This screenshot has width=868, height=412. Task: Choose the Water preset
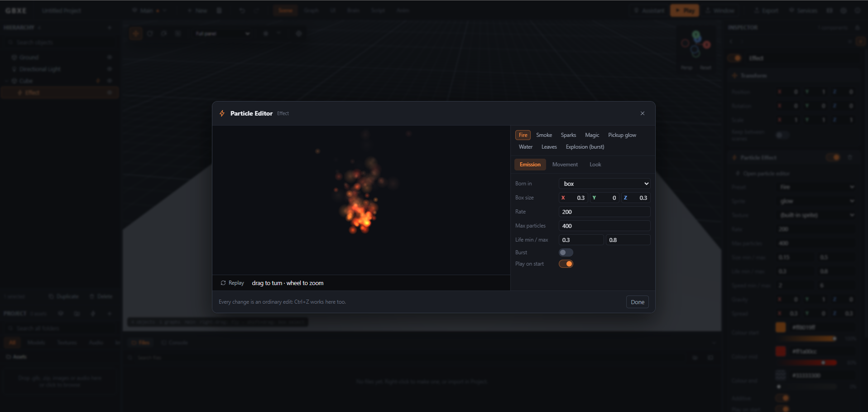click(525, 147)
